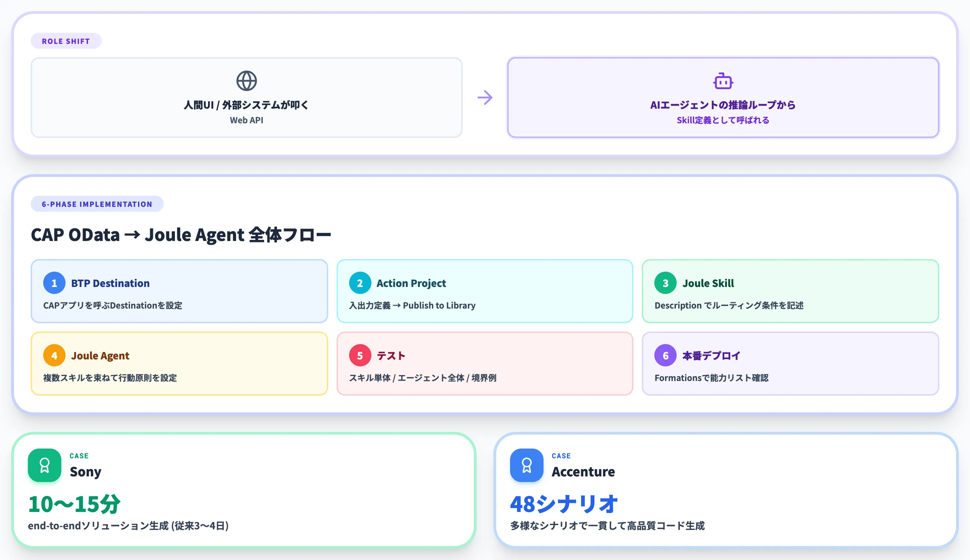The width and height of the screenshot is (970, 560).
Task: Click the number 5 circle for テスト
Action: pos(360,355)
